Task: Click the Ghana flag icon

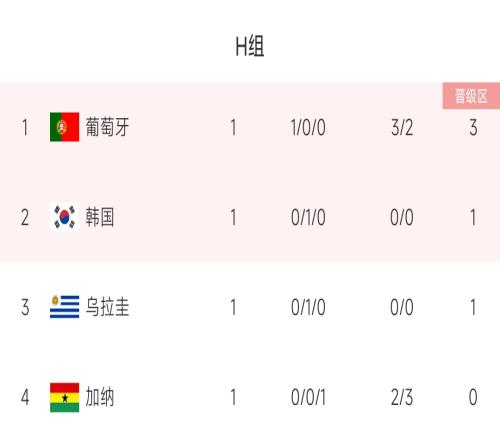Action: coord(65,397)
